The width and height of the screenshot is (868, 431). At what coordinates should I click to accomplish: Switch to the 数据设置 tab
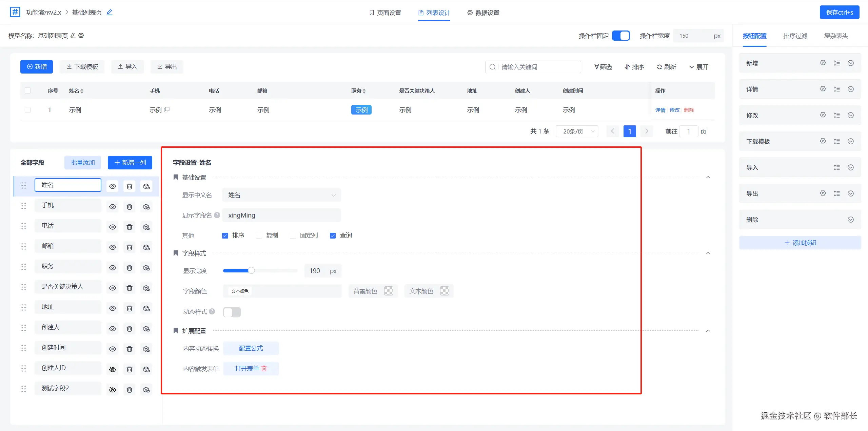coord(483,13)
